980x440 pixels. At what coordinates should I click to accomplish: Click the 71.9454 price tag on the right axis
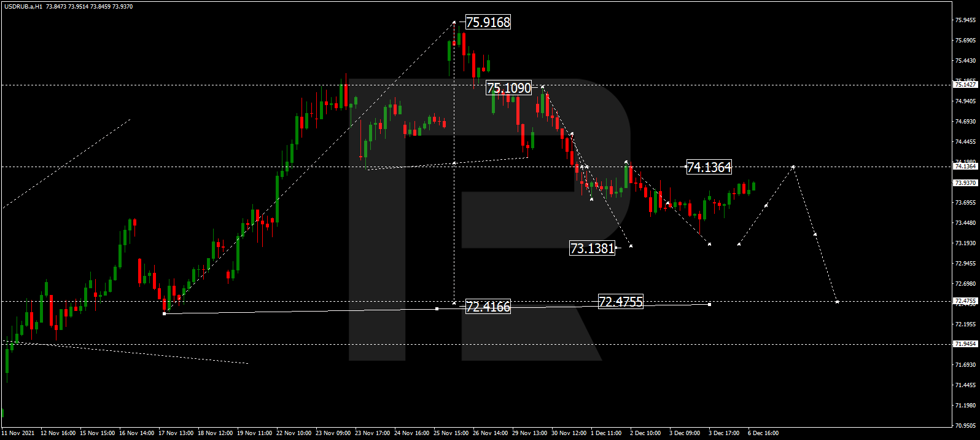point(965,344)
